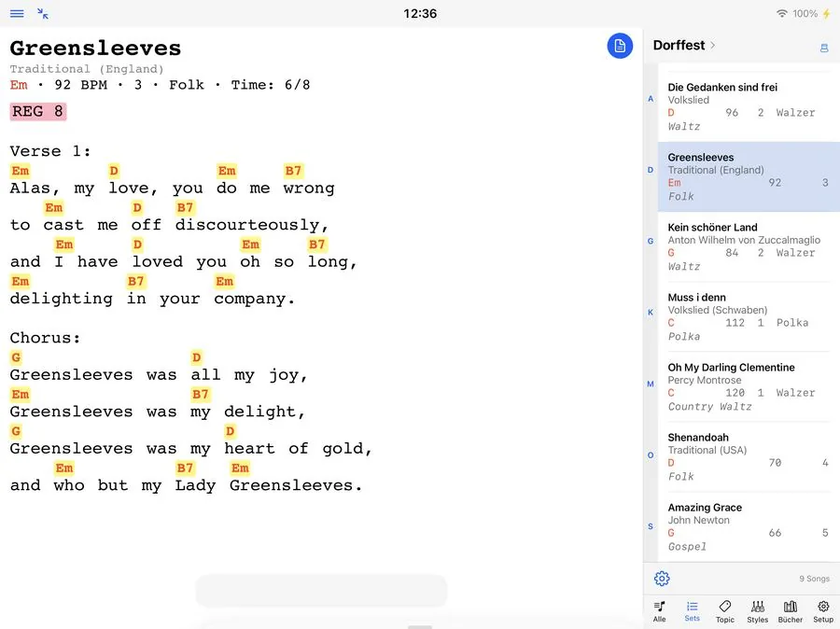Select song Muss i denn
Image resolution: width=840 pixels, height=629 pixels.
(x=749, y=316)
